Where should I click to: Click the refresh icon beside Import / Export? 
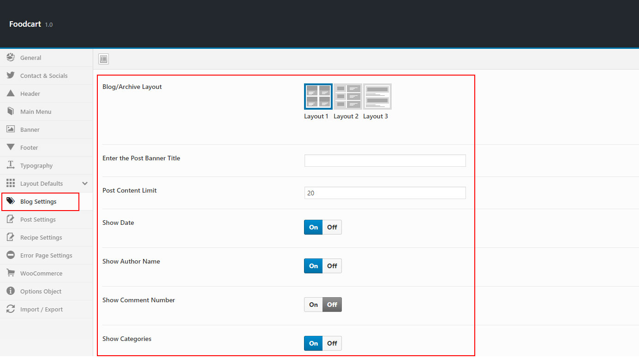click(x=11, y=309)
